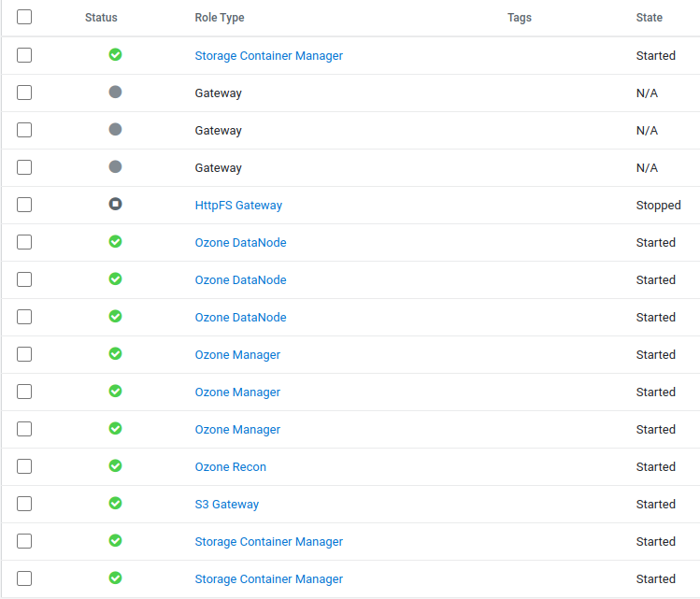Click the green status icon for Ozone Recon

point(115,465)
